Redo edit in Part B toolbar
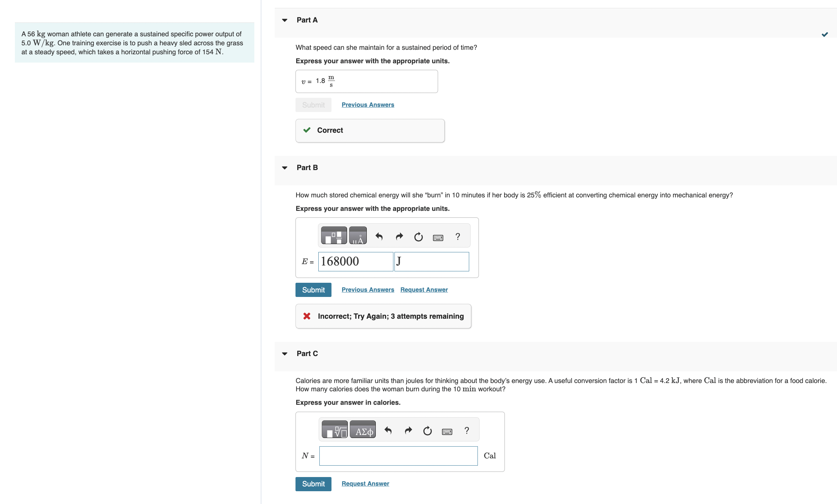The height and width of the screenshot is (504, 837). pos(399,237)
